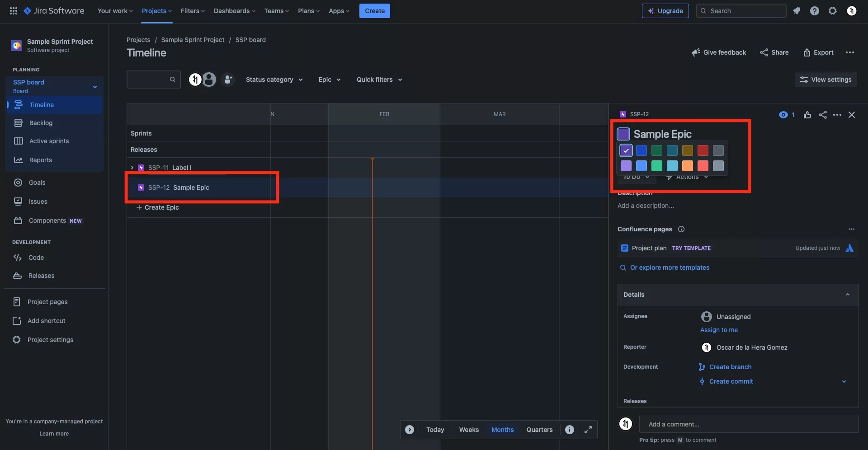Open the Plans menu
The width and height of the screenshot is (868, 450).
point(309,11)
